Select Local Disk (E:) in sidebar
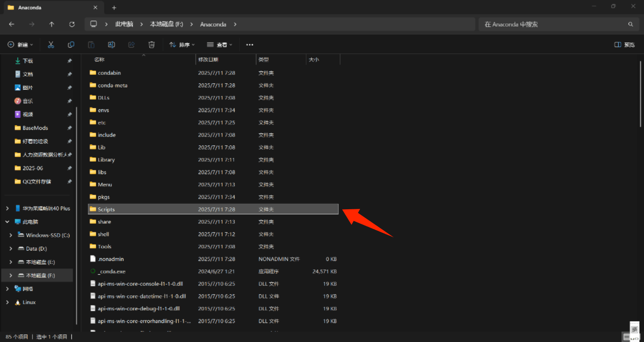644x342 pixels. point(40,262)
